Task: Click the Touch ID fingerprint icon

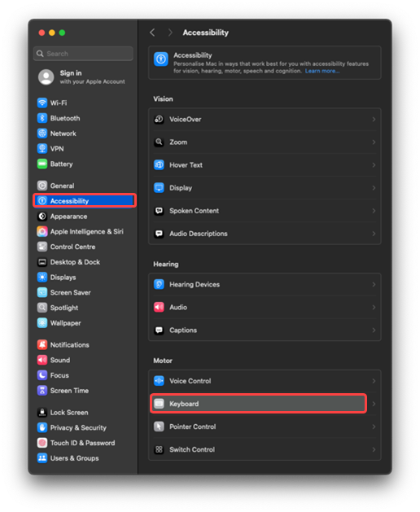Action: 42,443
